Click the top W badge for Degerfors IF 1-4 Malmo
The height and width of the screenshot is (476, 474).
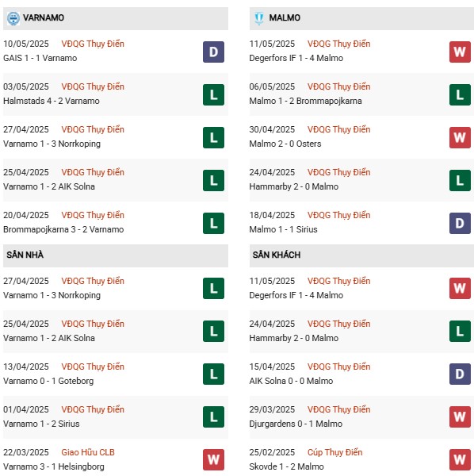point(460,52)
